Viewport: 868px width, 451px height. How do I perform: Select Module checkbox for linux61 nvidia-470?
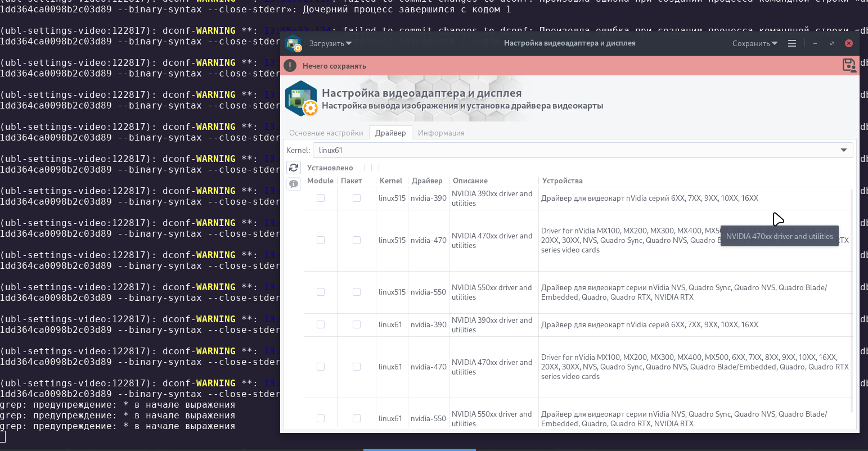[321, 367]
